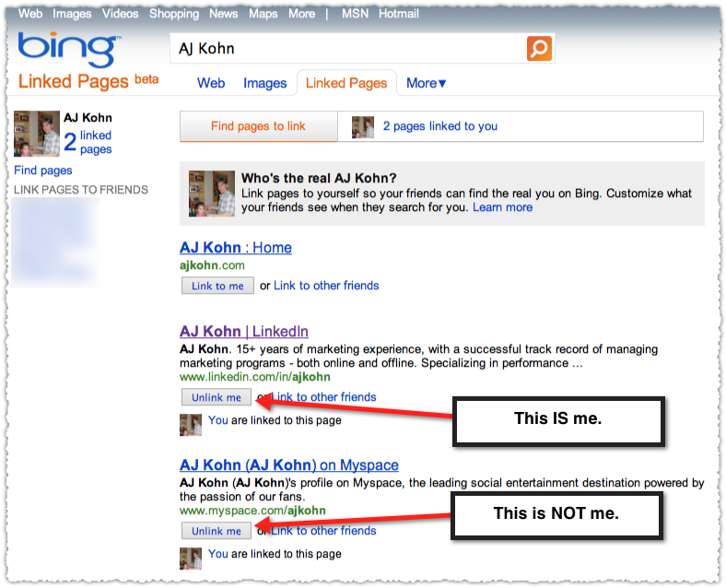726x588 pixels.
Task: Open Hotmail link
Action: [x=399, y=14]
